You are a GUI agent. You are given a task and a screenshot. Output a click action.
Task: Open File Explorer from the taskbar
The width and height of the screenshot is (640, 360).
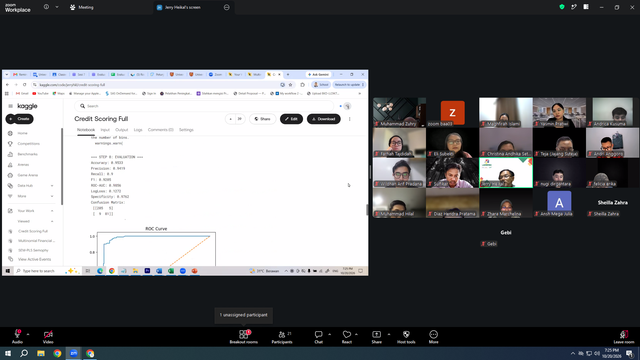(41, 353)
